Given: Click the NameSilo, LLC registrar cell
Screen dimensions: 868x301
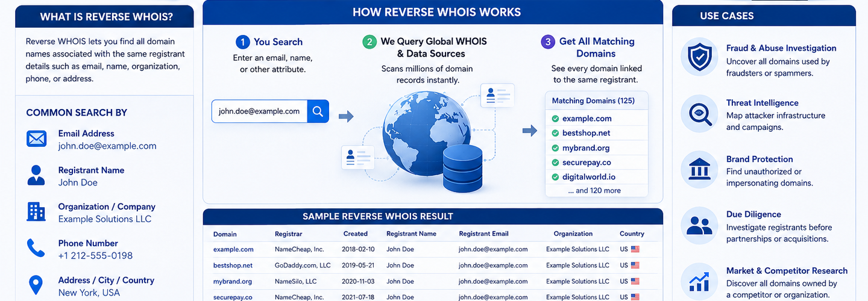Looking at the screenshot, I should (x=295, y=281).
